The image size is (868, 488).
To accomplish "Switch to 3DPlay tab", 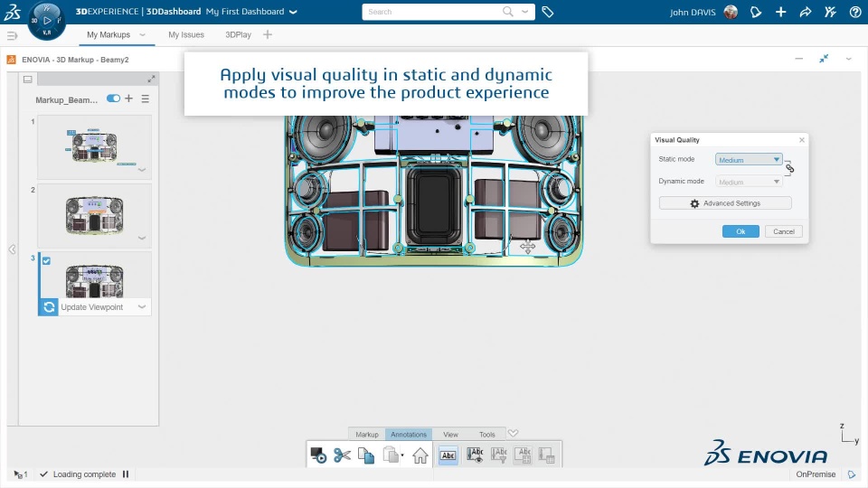I will tap(238, 34).
